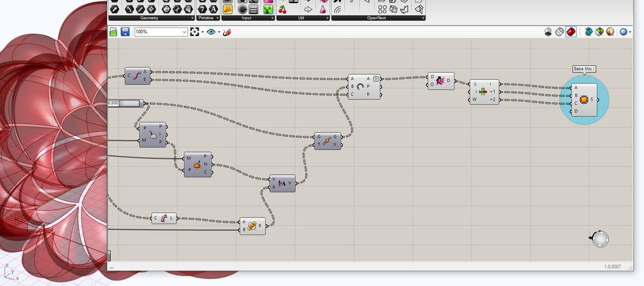Select the End Points curve component
Viewport: 644px width, 286px height.
coord(137,76)
